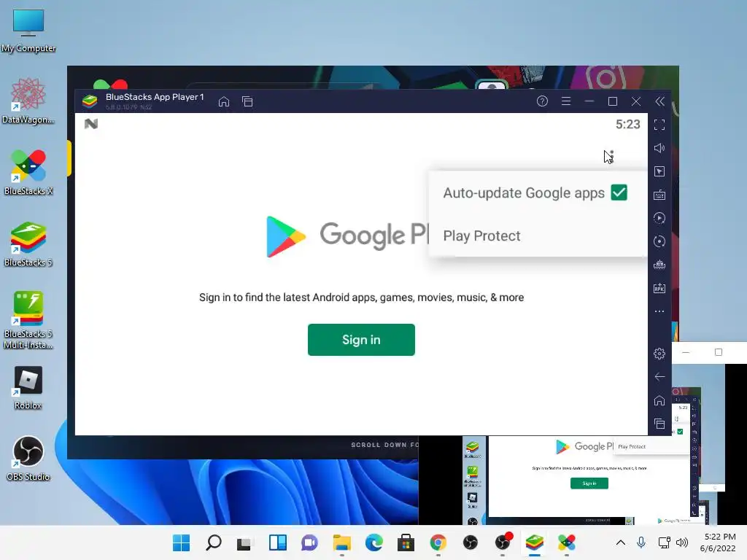The height and width of the screenshot is (560, 747).
Task: Click the BlueStacks 5 taskbar icon
Action: (x=535, y=542)
